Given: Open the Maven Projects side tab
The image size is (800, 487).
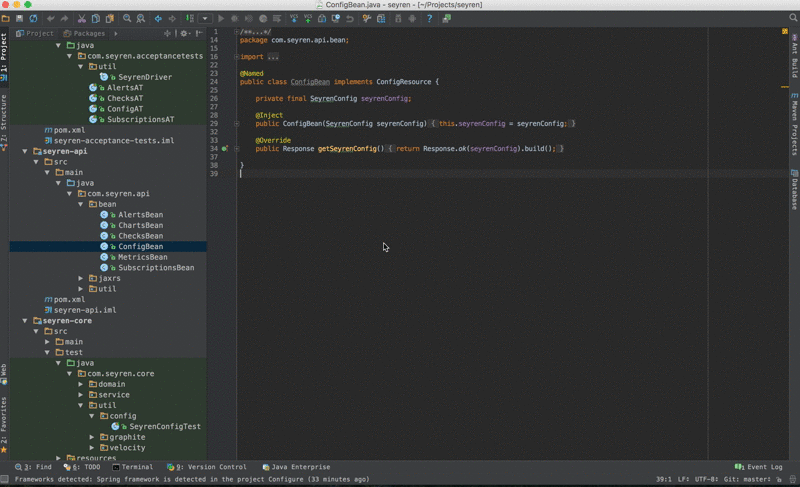Looking at the screenshot, I should 794,125.
